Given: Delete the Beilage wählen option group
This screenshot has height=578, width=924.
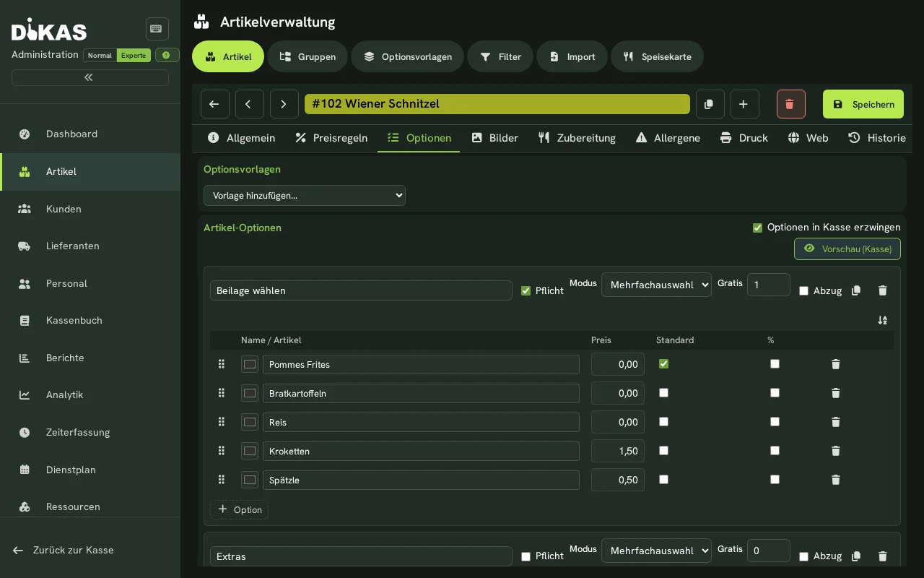Looking at the screenshot, I should click(882, 290).
